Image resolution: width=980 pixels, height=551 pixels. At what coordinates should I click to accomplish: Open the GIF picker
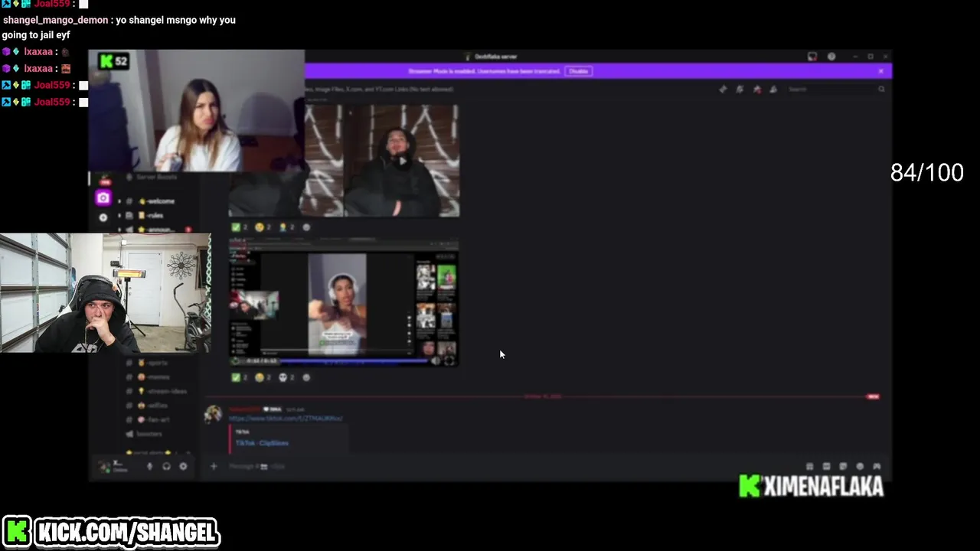point(826,466)
